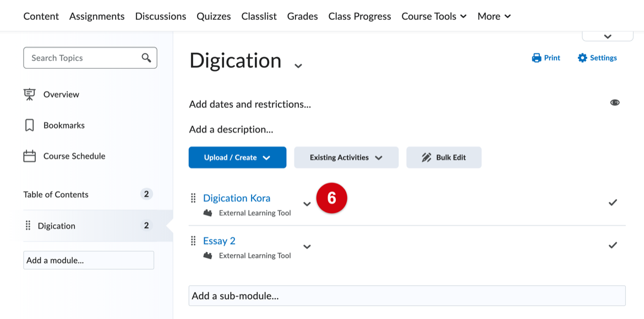Open the Essay 2 link
This screenshot has width=644, height=319.
tap(219, 240)
